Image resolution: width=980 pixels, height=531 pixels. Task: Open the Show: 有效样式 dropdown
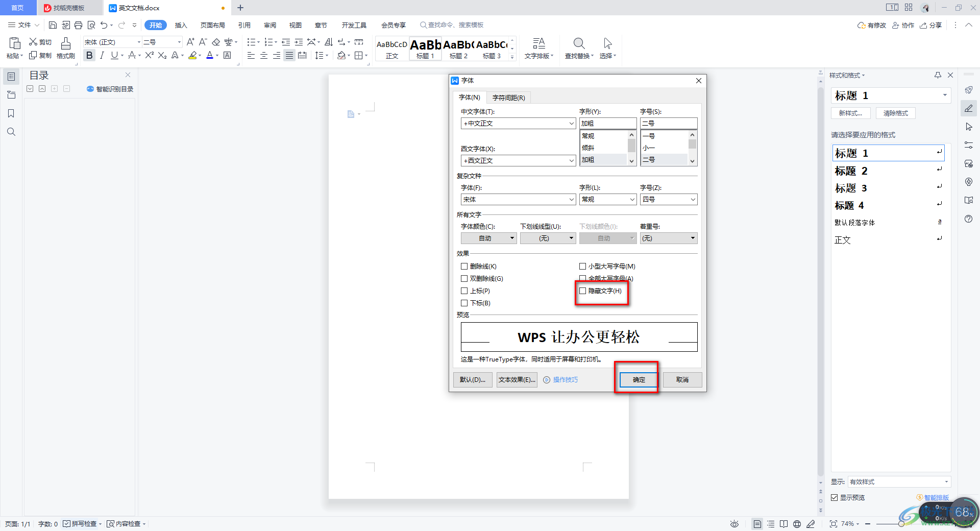click(899, 482)
